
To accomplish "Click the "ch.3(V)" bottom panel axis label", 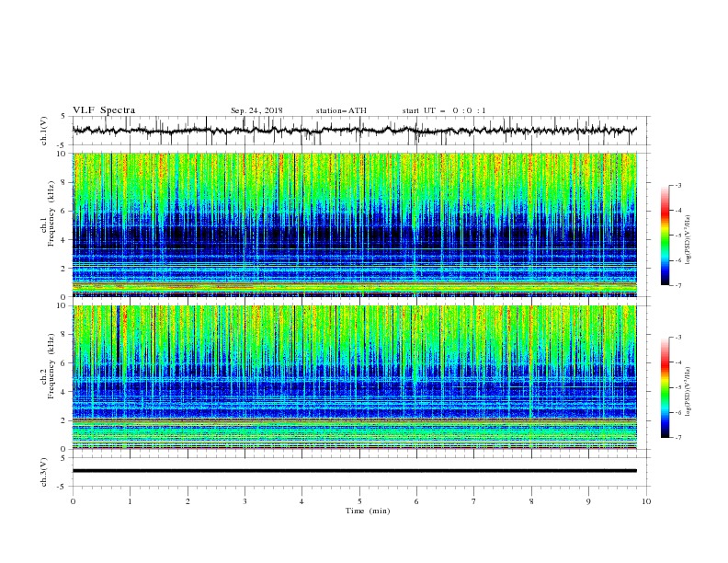I will click(x=44, y=472).
